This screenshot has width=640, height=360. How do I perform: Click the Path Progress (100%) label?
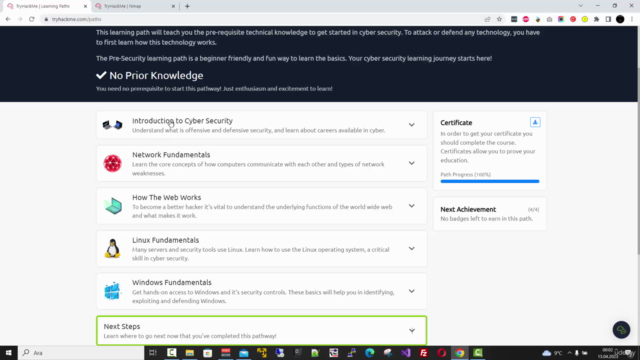click(465, 174)
